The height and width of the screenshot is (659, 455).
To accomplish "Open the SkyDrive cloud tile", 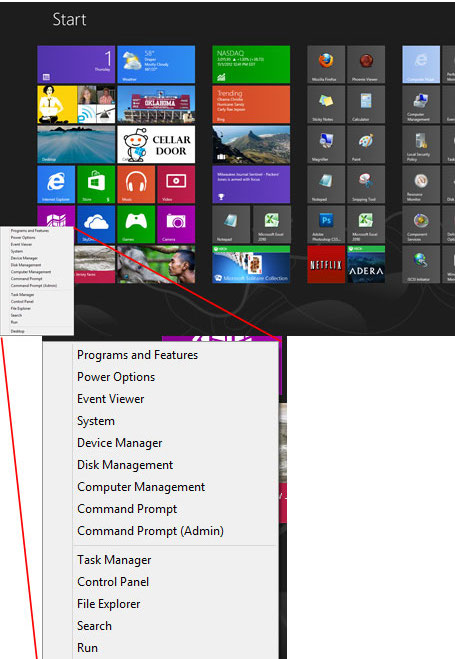I will (x=96, y=224).
